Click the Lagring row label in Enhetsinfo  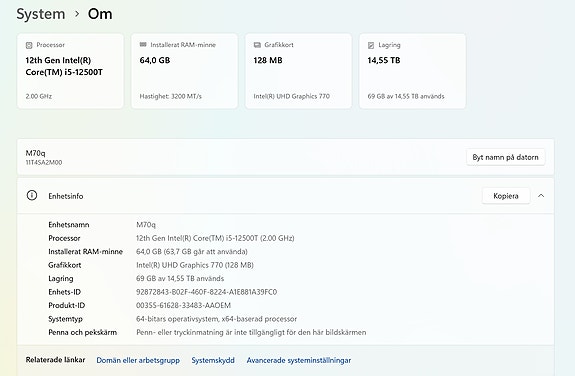(x=61, y=278)
